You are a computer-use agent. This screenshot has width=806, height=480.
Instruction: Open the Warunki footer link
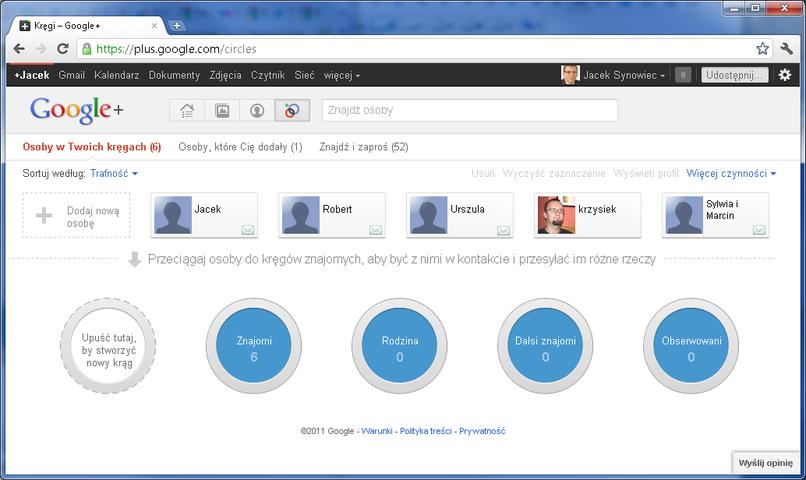coord(377,431)
